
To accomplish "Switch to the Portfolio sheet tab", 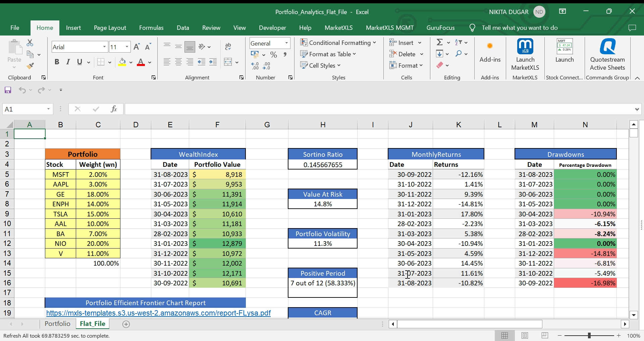I will click(57, 324).
